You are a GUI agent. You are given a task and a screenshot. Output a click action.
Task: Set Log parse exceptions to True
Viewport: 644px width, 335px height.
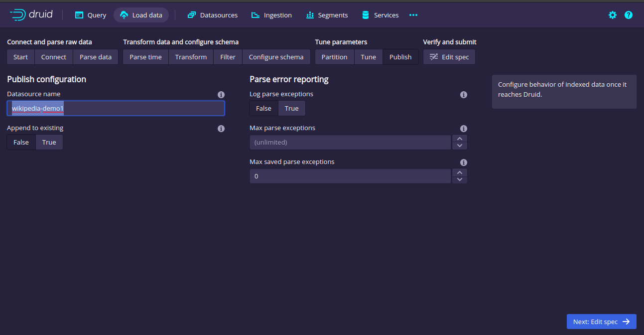(292, 108)
